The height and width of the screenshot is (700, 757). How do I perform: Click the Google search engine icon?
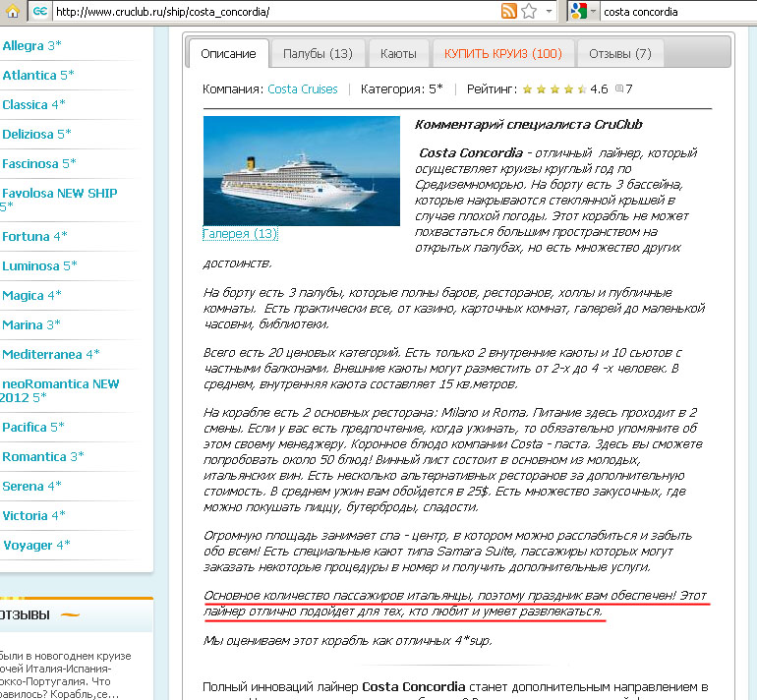tap(577, 11)
